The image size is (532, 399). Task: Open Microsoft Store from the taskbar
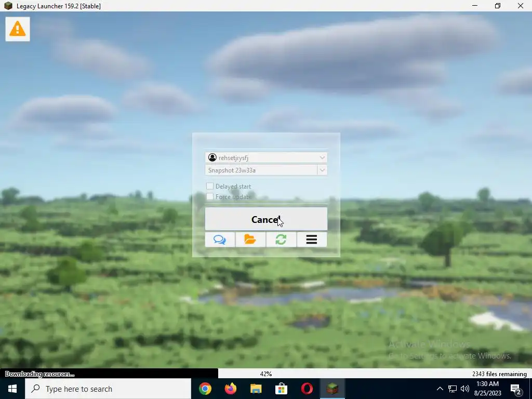(x=282, y=389)
